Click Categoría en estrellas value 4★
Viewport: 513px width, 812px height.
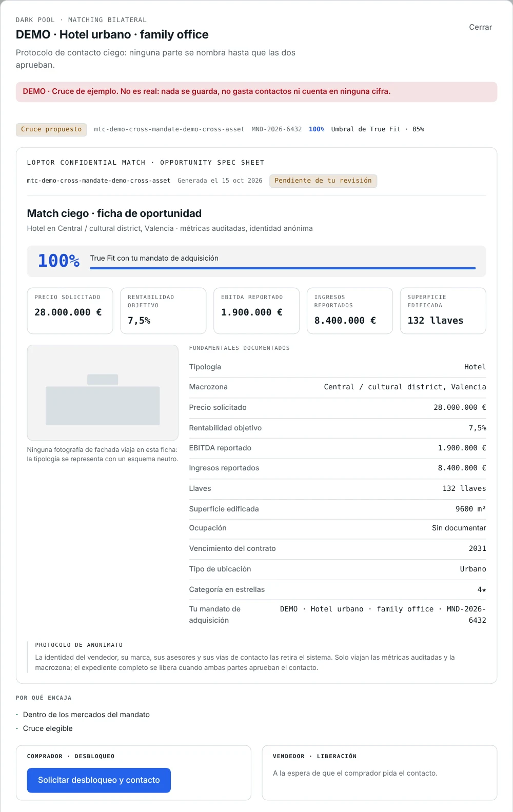482,589
